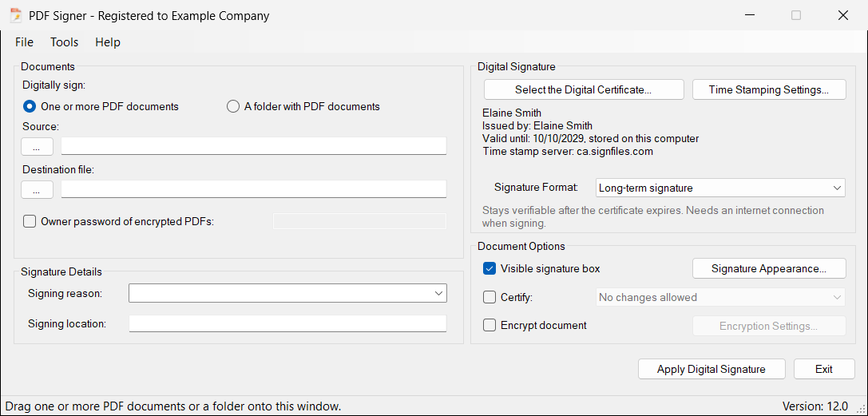Viewport: 868px width, 416px height.
Task: Enable Encrypt document checkbox
Action: tap(489, 325)
